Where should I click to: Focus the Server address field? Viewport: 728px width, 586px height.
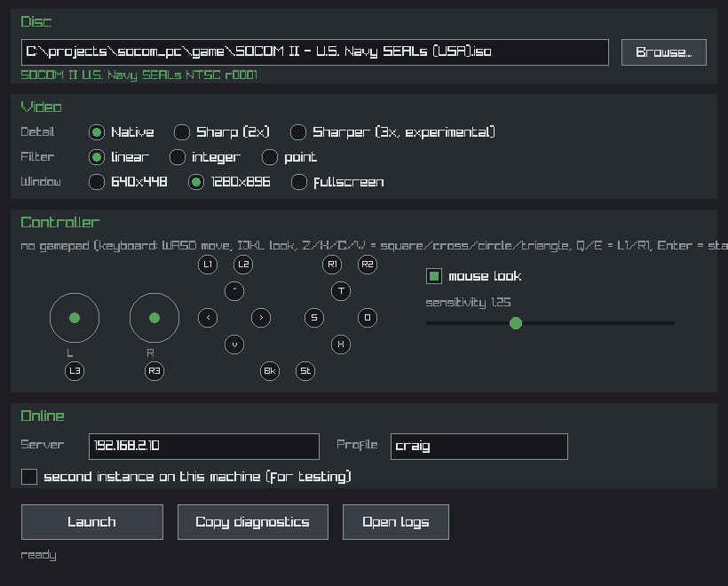tap(204, 447)
